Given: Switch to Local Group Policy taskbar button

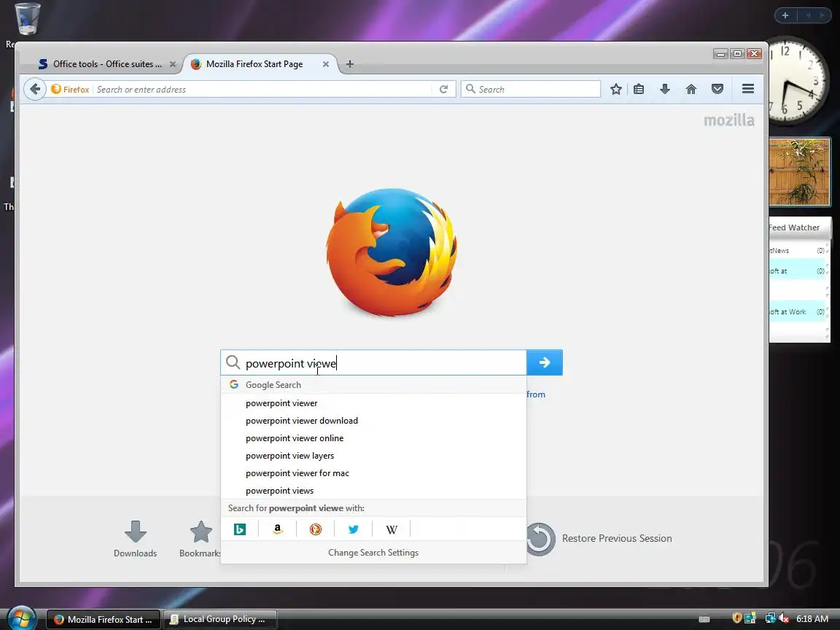Looking at the screenshot, I should point(219,619).
